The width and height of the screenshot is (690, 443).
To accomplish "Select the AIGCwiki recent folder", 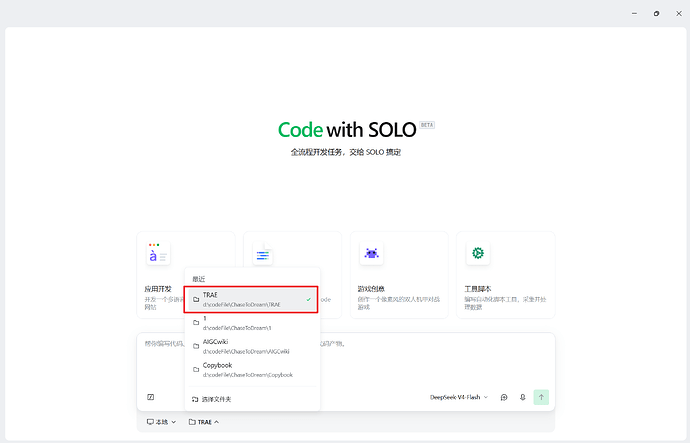I will tap(251, 346).
